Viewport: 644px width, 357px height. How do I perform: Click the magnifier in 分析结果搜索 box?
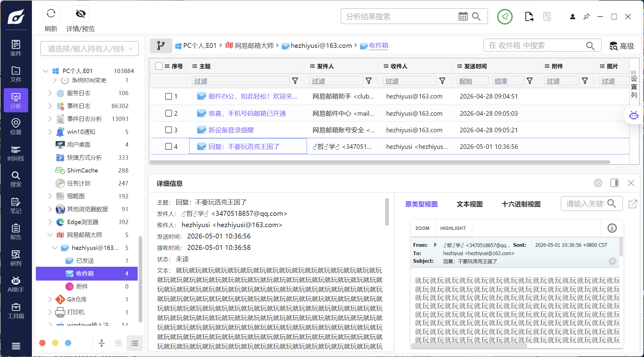click(476, 16)
